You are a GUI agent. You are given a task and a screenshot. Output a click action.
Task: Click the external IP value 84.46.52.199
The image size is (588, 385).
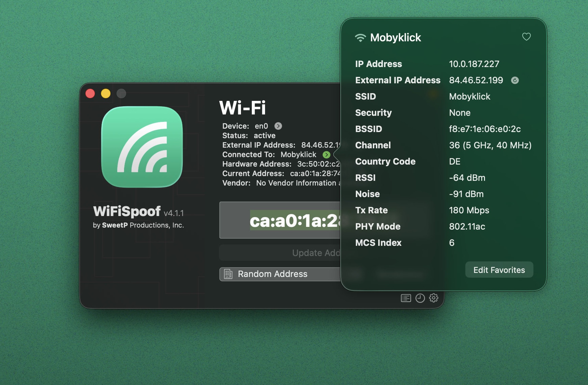[476, 80]
